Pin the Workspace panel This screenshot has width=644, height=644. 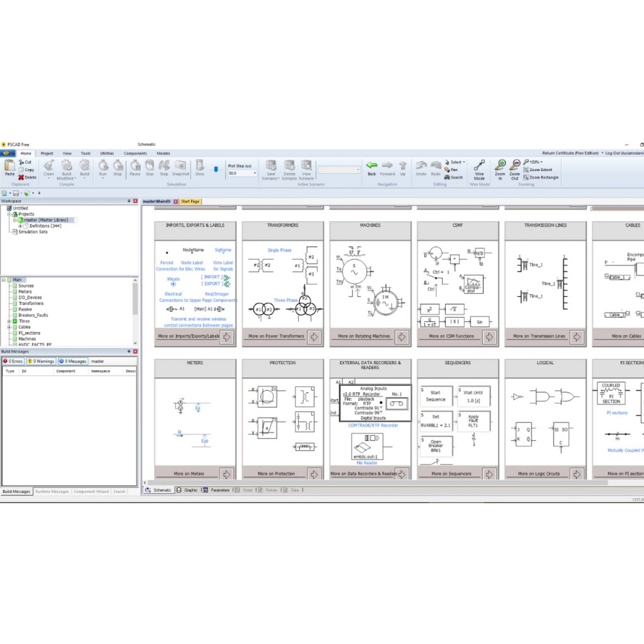(x=128, y=201)
